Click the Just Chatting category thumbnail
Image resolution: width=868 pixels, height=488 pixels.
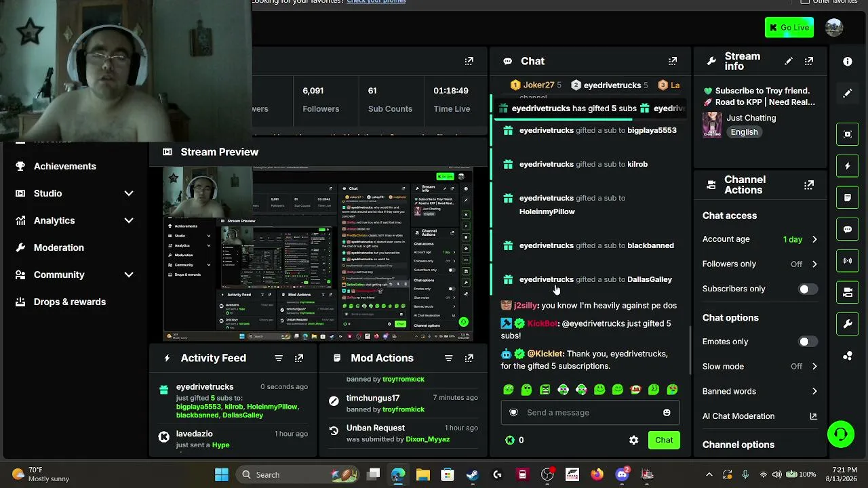coord(712,125)
